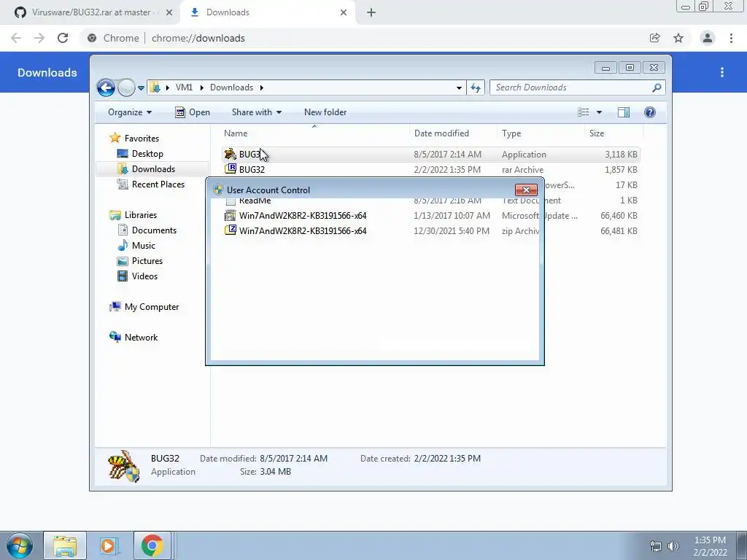
Task: Close the Downloads Chrome tab
Action: pyautogui.click(x=344, y=12)
